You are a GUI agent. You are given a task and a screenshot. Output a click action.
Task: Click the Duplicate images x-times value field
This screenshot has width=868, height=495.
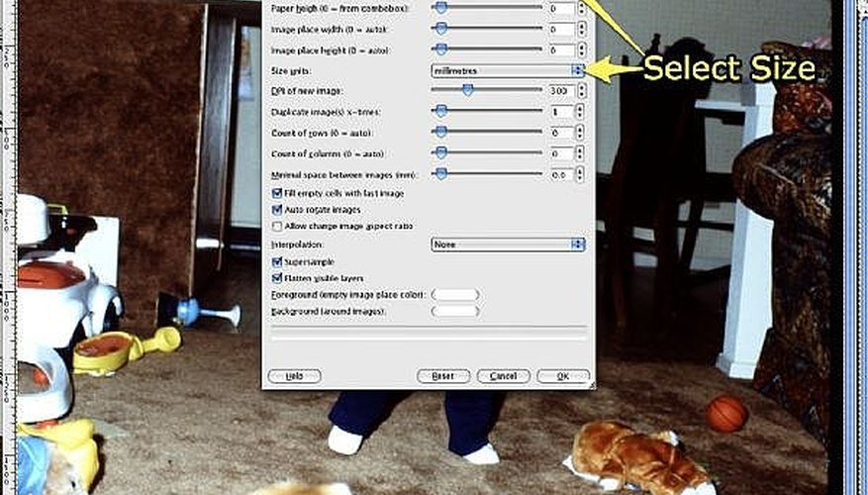tap(561, 111)
